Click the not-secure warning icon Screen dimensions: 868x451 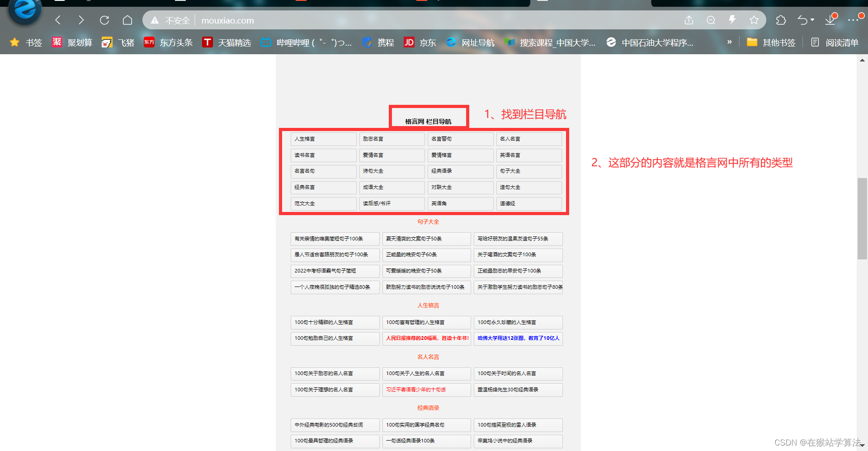(155, 20)
